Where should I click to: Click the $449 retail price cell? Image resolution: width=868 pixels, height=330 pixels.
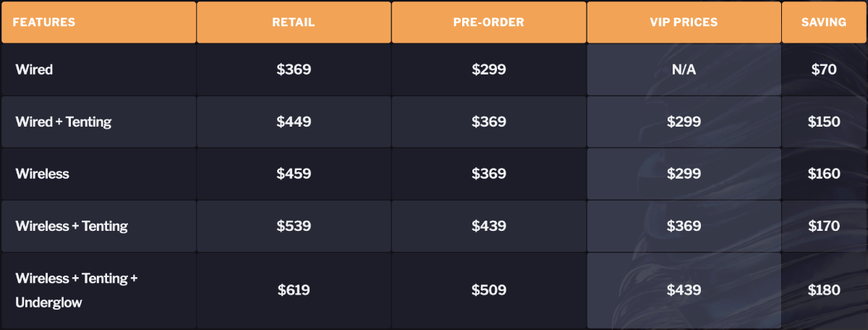pos(294,122)
